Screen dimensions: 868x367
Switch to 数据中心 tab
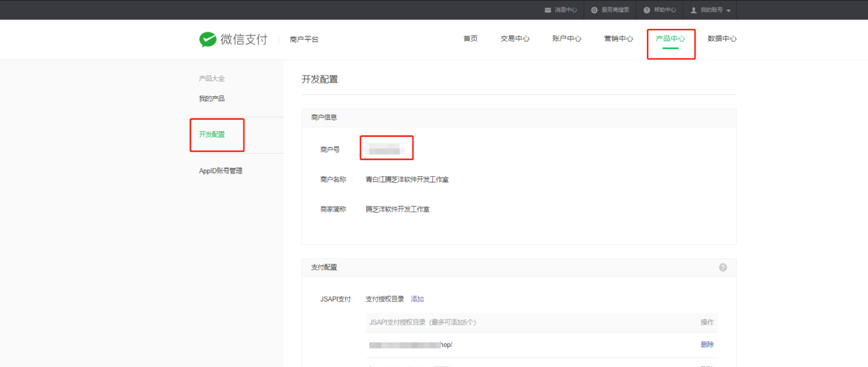coord(722,39)
